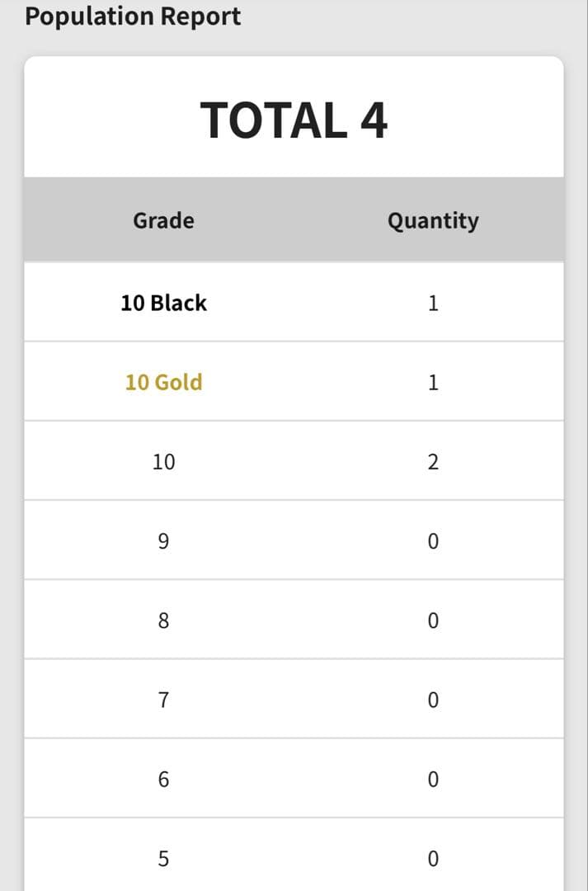
Task: Select the plain grade 10 label
Action: click(163, 461)
